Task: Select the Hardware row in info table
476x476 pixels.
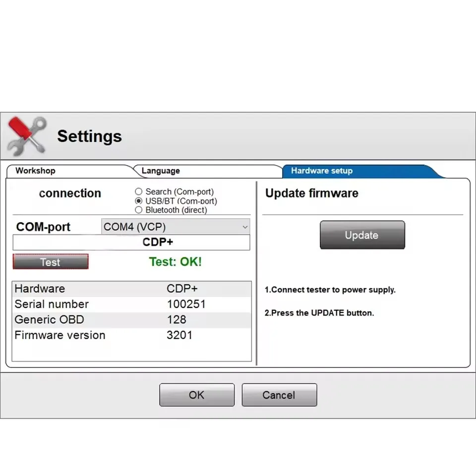Action: (x=132, y=289)
